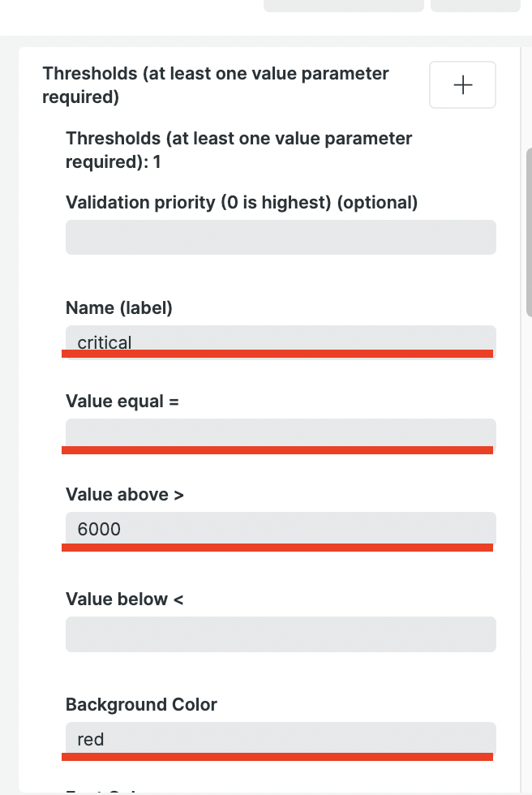The height and width of the screenshot is (795, 532).
Task: Click the 'Thresholds ... required): 1' subheading
Action: click(x=238, y=150)
